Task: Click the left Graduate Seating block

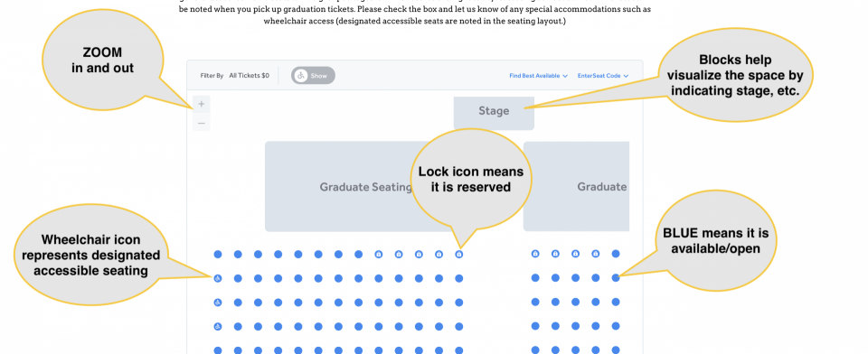Action: point(365,186)
